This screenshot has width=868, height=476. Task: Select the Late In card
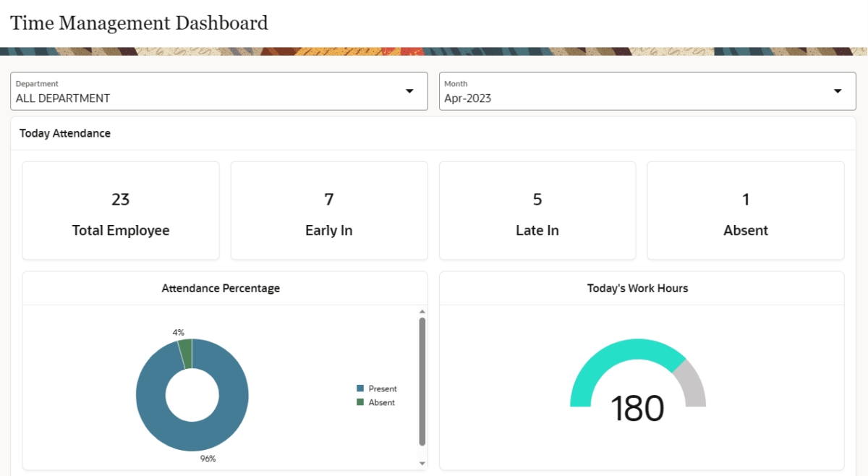coord(537,211)
